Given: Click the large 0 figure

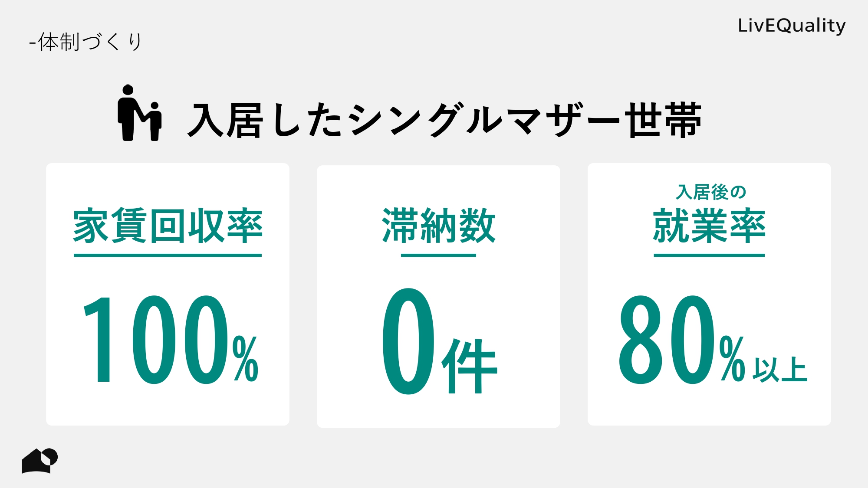Looking at the screenshot, I should [408, 341].
